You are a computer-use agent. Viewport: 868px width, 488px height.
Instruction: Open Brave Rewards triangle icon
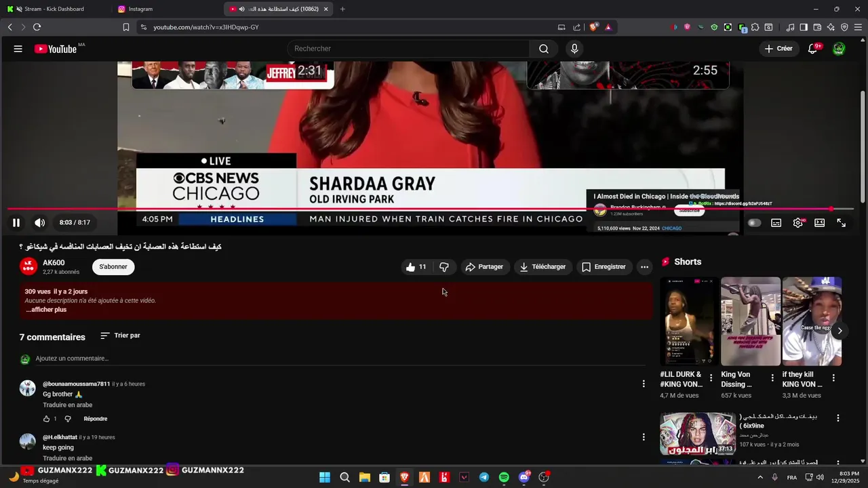pyautogui.click(x=608, y=27)
